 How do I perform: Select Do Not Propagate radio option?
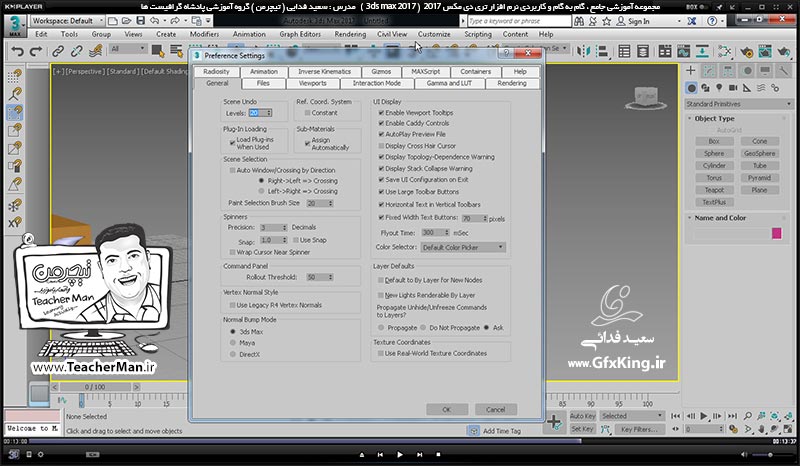pyautogui.click(x=423, y=328)
